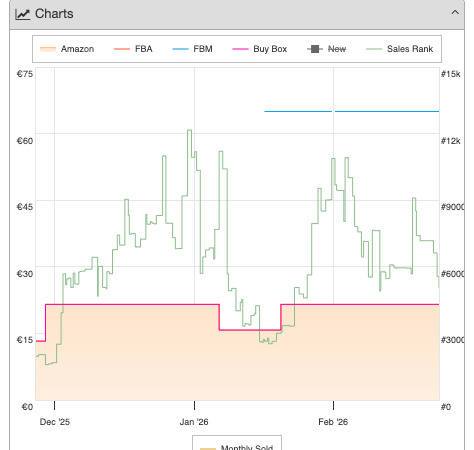Toggle the Sales Rank series in the legend
This screenshot has height=450, width=474.
[x=399, y=49]
